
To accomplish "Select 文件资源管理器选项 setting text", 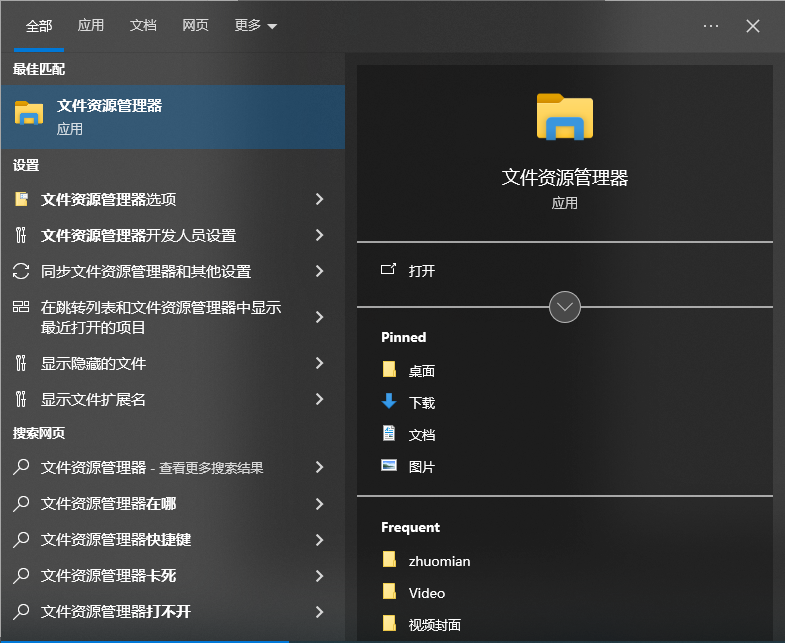I will [109, 200].
